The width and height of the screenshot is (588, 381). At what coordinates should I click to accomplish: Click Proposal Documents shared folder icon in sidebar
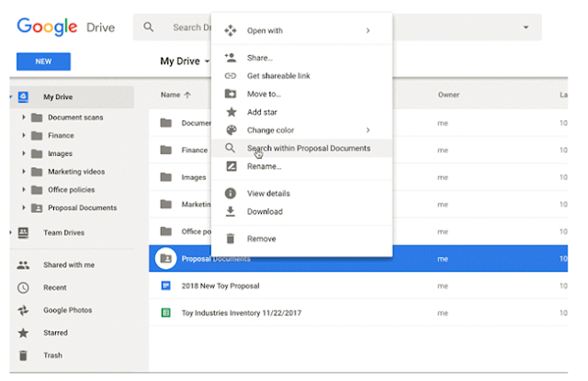[37, 207]
